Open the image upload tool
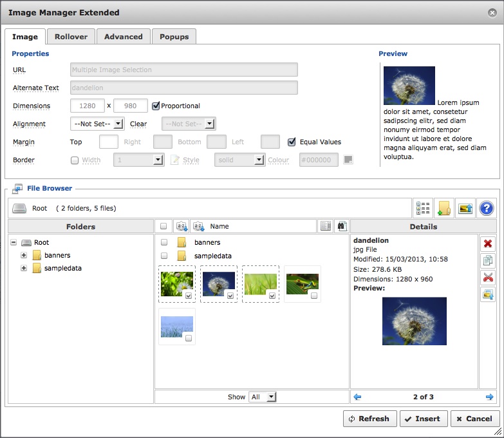The height and width of the screenshot is (438, 504). pos(465,208)
